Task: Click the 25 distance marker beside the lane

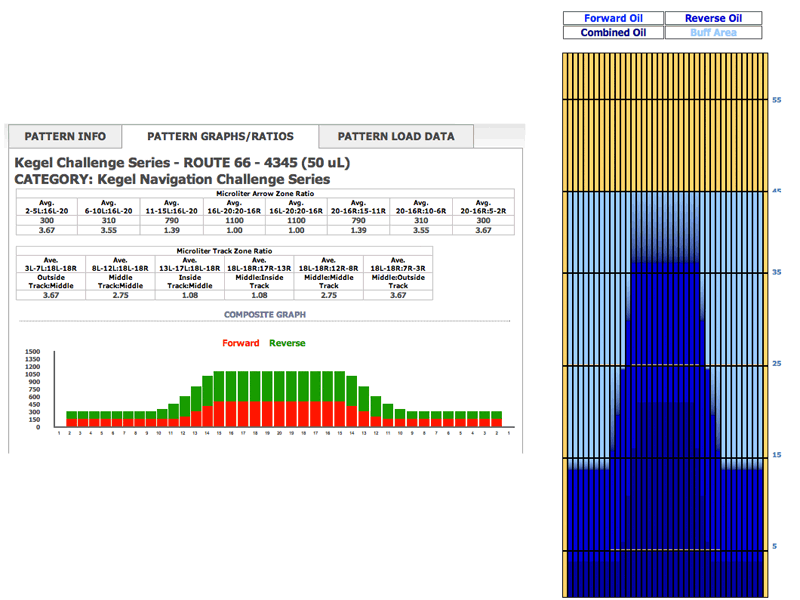Action: point(777,363)
